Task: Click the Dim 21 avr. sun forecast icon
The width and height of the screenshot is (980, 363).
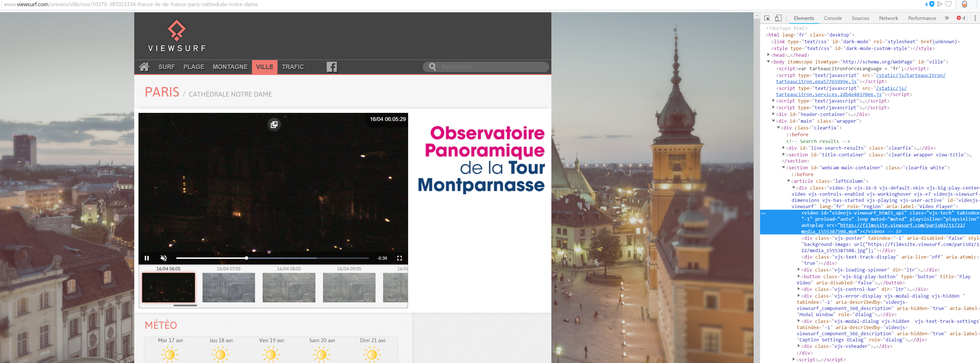Action: click(x=372, y=354)
